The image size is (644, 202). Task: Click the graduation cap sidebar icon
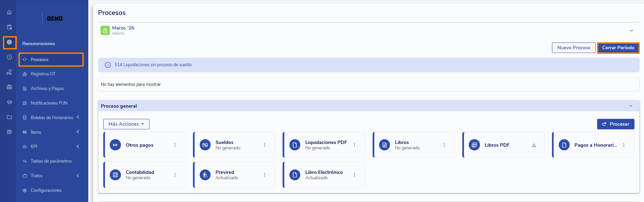(10, 102)
